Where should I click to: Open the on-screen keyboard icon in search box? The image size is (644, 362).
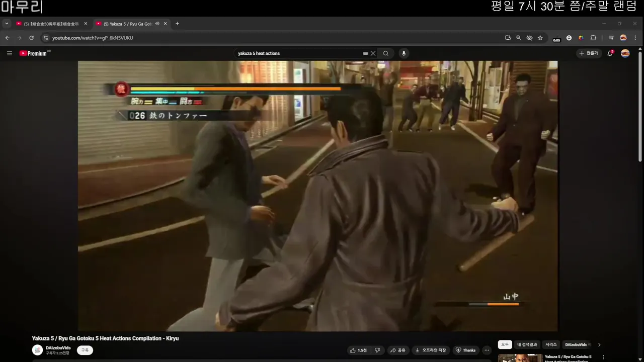pos(365,53)
